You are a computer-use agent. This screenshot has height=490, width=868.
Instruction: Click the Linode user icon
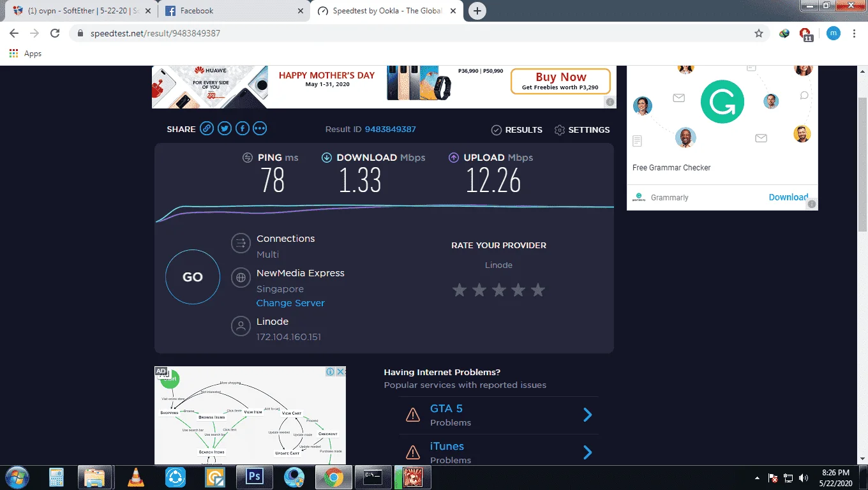241,327
